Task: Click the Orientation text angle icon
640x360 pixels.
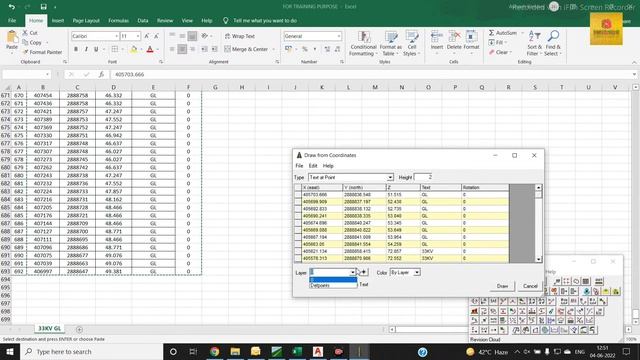Action: click(x=204, y=36)
